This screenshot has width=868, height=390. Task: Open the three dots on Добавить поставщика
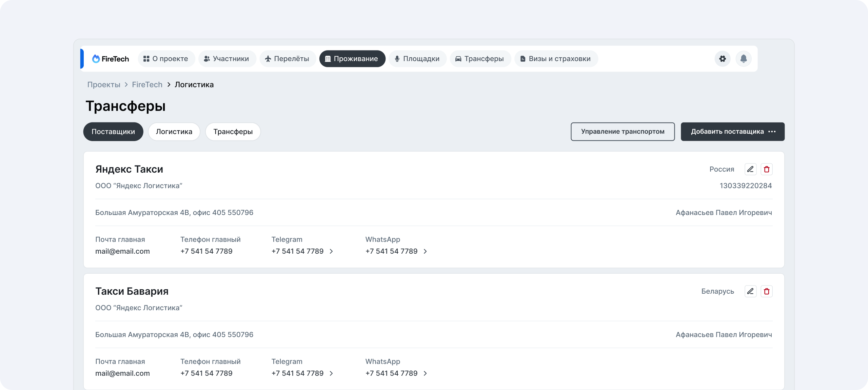[772, 132]
